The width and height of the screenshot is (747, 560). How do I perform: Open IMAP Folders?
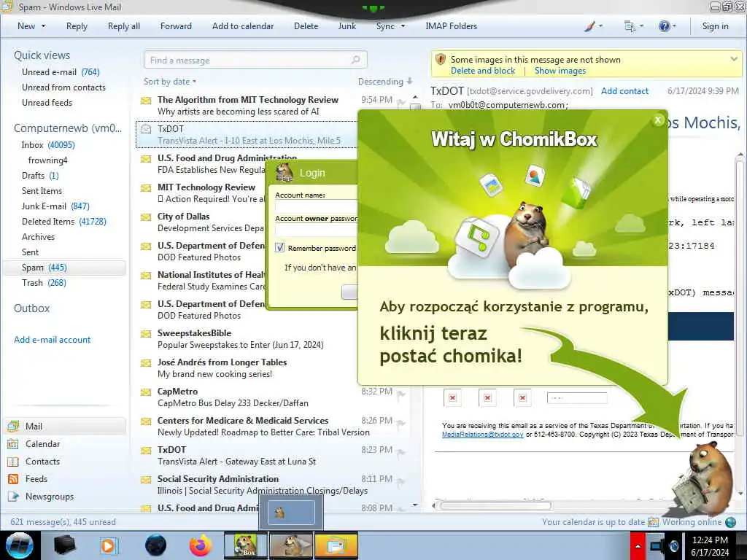click(451, 26)
